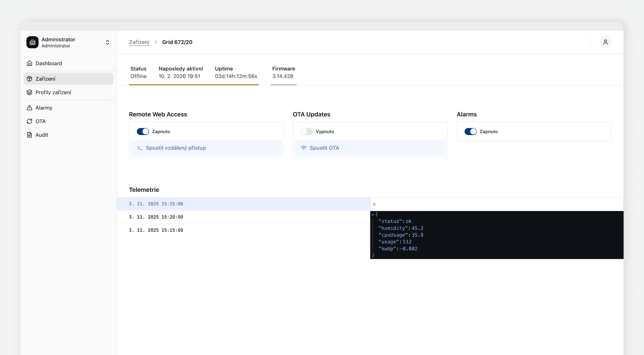
Task: Click the Administrator building avatar icon
Action: 32,42
